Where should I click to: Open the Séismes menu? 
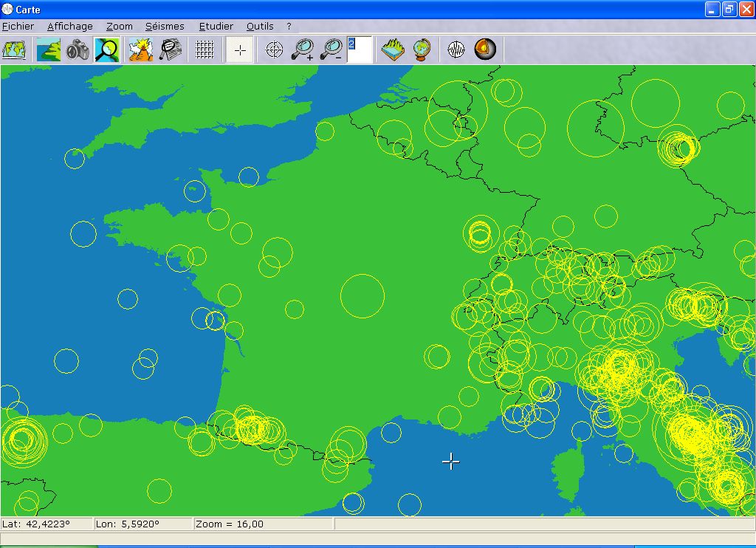click(x=165, y=27)
